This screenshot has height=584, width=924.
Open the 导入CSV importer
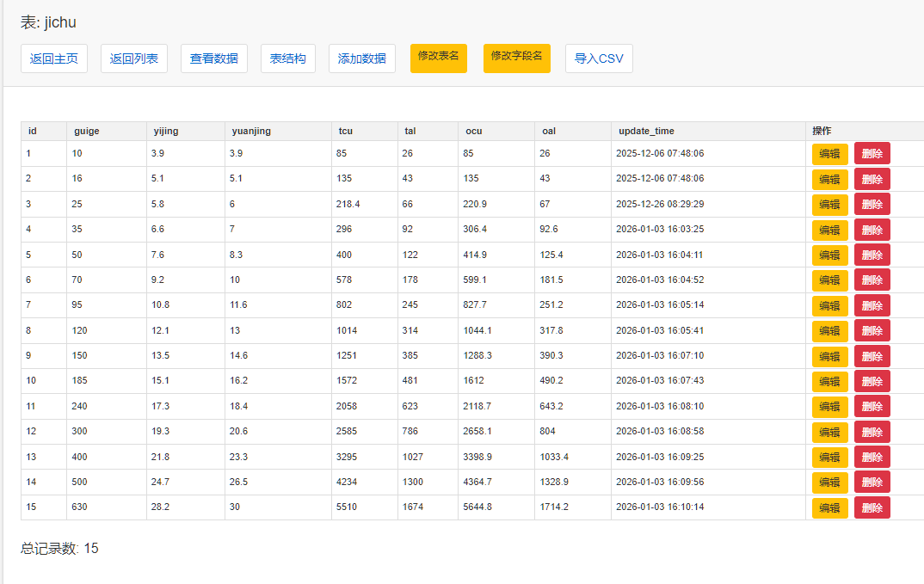tap(599, 58)
